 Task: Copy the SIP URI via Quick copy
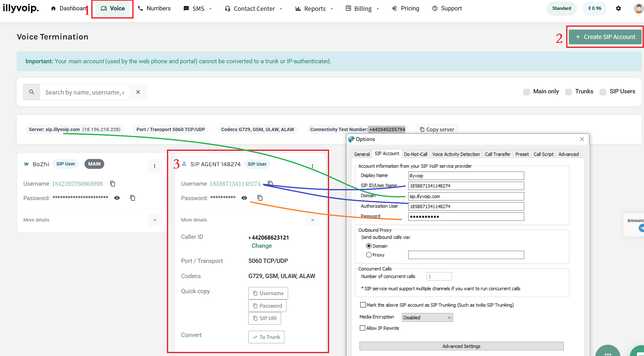tap(264, 318)
